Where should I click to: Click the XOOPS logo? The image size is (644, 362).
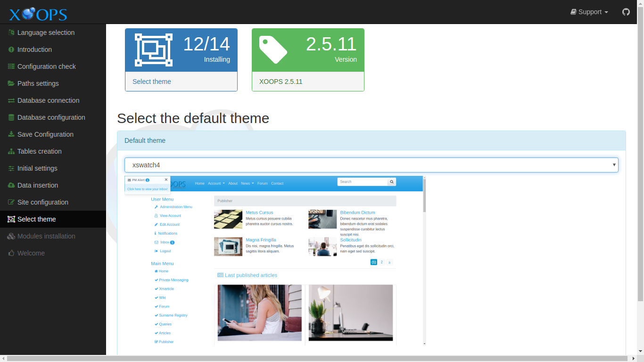37,14
